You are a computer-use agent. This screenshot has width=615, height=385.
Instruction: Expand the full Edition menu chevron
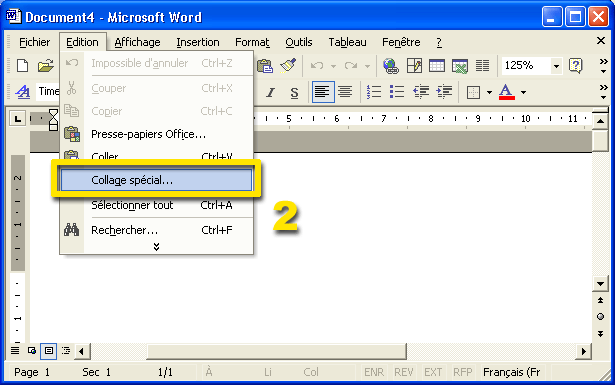tap(156, 247)
